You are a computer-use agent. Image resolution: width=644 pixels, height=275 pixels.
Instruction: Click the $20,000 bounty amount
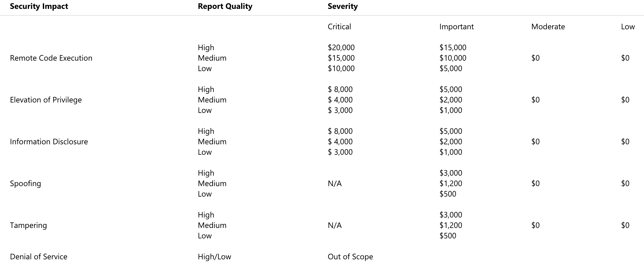tap(341, 48)
